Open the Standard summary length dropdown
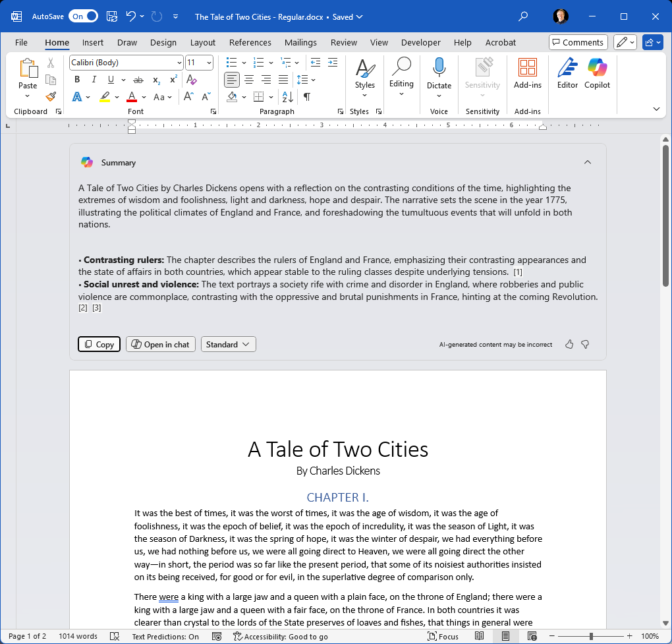The height and width of the screenshot is (644, 672). coord(229,344)
